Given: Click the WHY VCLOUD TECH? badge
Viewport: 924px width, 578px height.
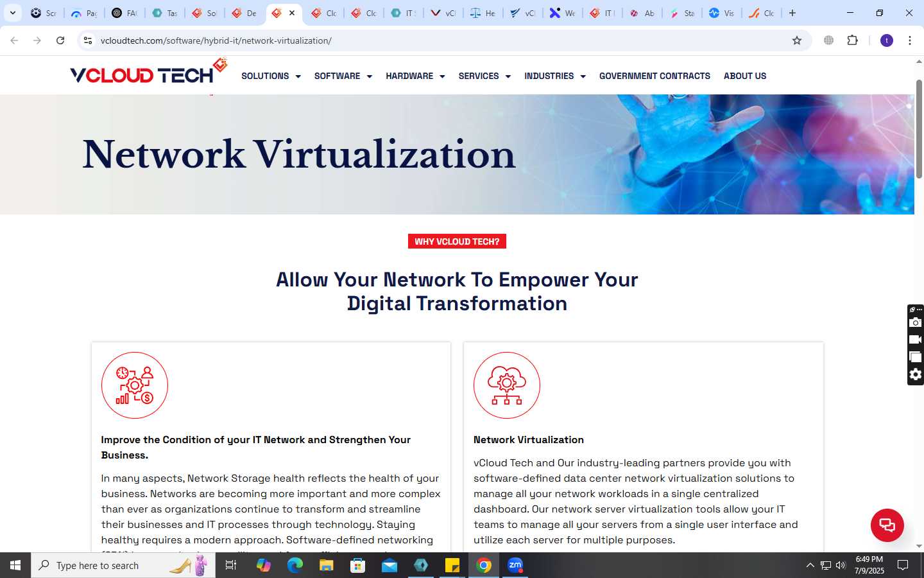Looking at the screenshot, I should click(457, 241).
